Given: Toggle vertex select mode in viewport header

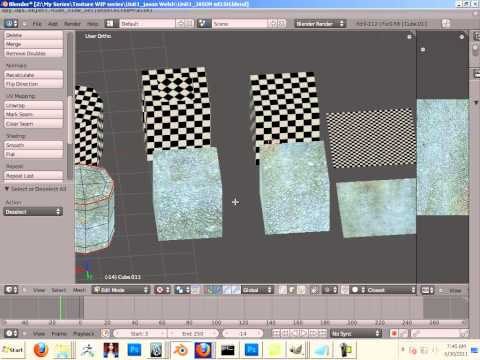Looking at the screenshot, I should pos(282,290).
